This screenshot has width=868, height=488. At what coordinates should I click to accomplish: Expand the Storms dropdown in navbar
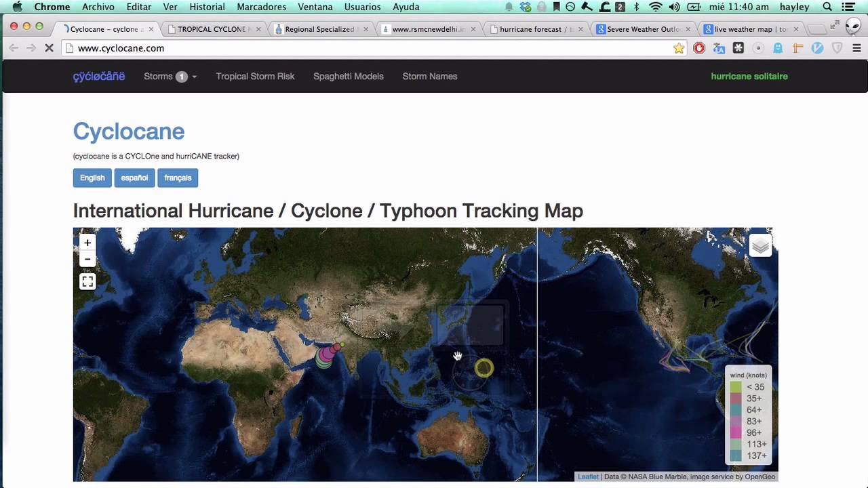[170, 77]
